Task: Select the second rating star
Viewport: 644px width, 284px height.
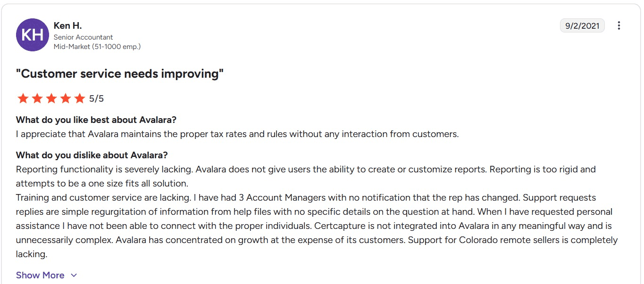Action: 37,98
